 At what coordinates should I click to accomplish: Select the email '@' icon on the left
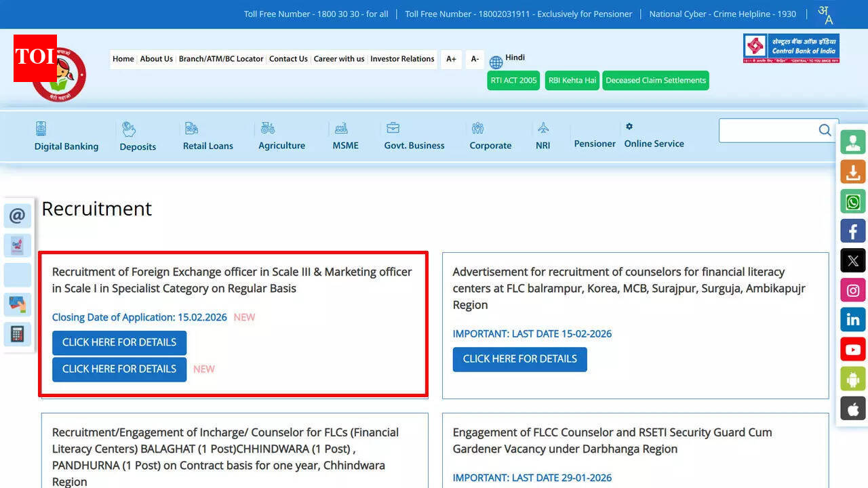17,216
